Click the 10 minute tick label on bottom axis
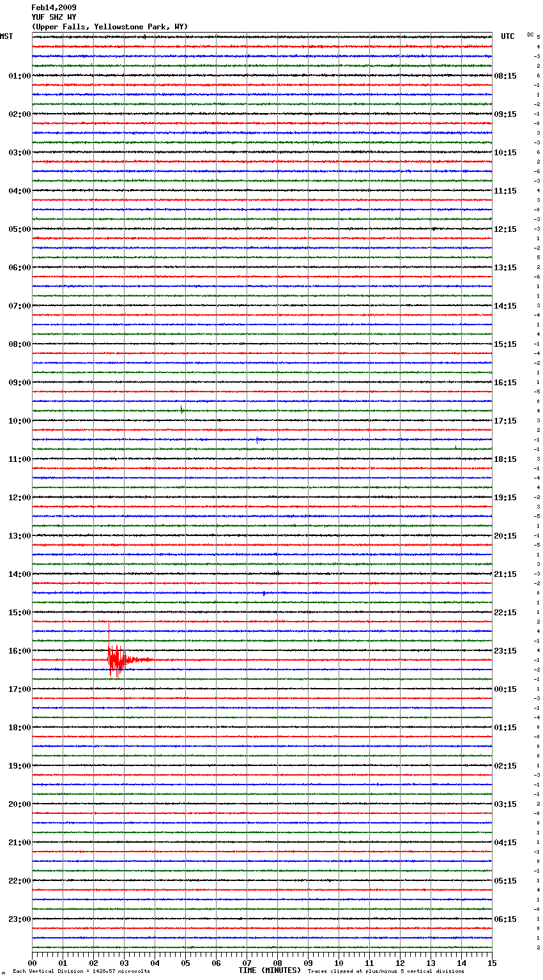543x980 pixels. pyautogui.click(x=339, y=963)
